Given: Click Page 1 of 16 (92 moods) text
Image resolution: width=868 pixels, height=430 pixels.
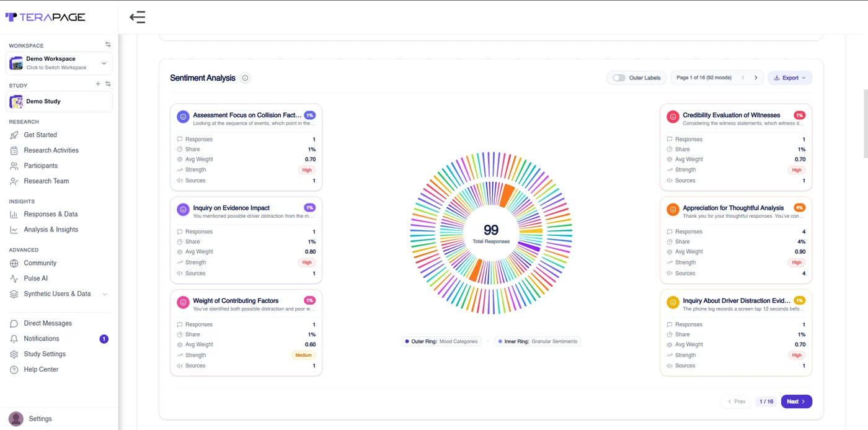Looking at the screenshot, I should point(704,78).
